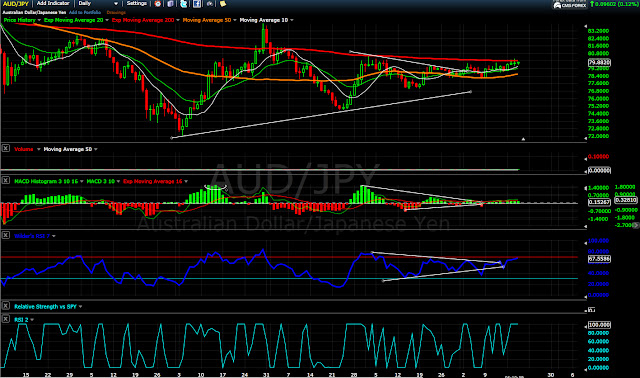Close the Wilder's RSI 7 panel
The image size is (640, 378).
click(6, 235)
